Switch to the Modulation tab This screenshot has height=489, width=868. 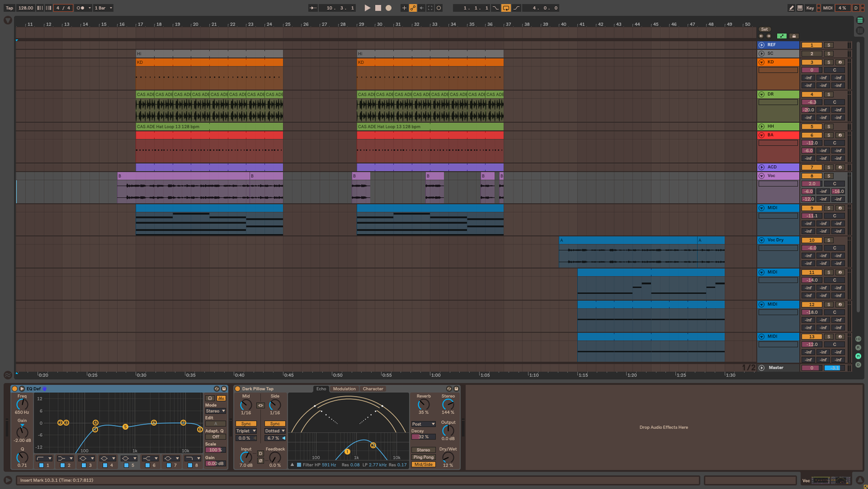tap(344, 389)
